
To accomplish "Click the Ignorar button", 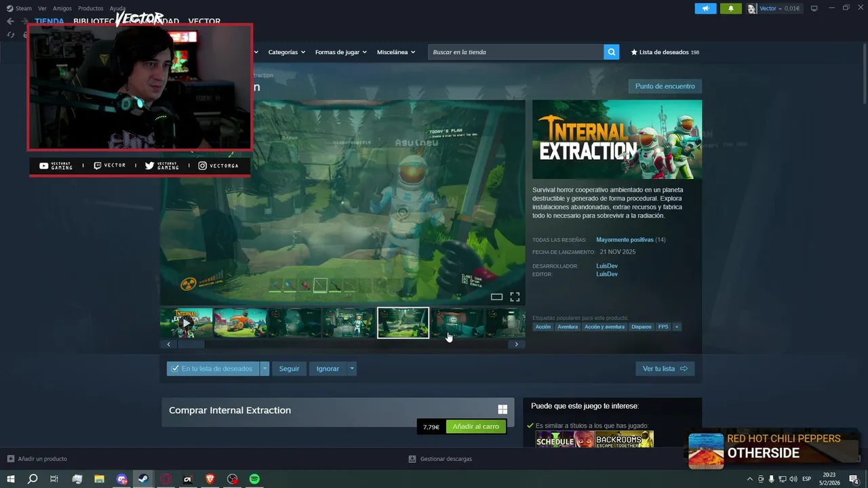I will point(328,369).
